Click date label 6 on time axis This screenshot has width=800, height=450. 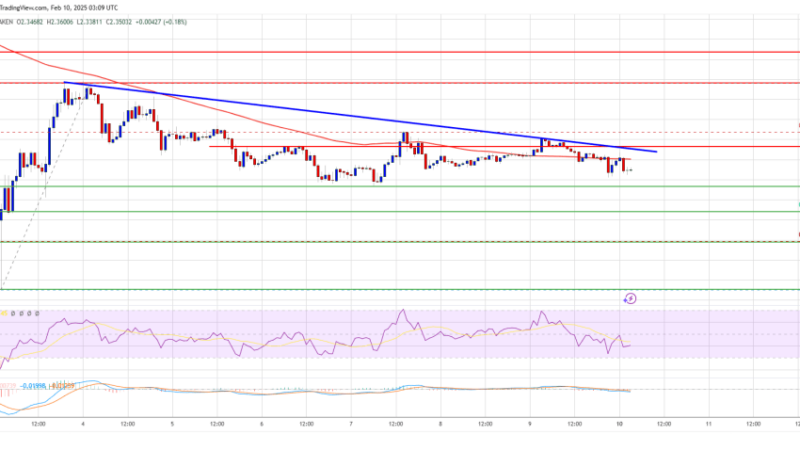point(262,424)
